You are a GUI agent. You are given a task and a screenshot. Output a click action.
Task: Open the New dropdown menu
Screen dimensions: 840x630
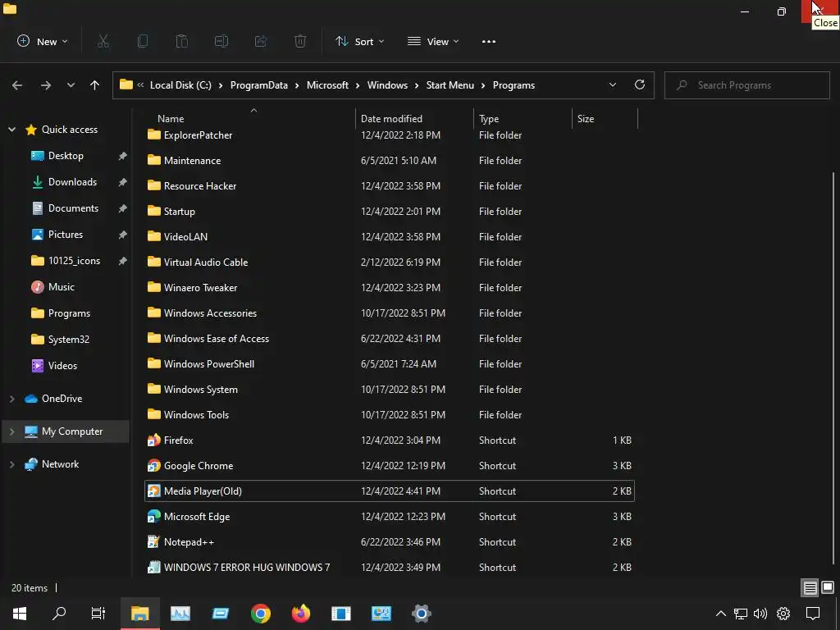point(43,41)
